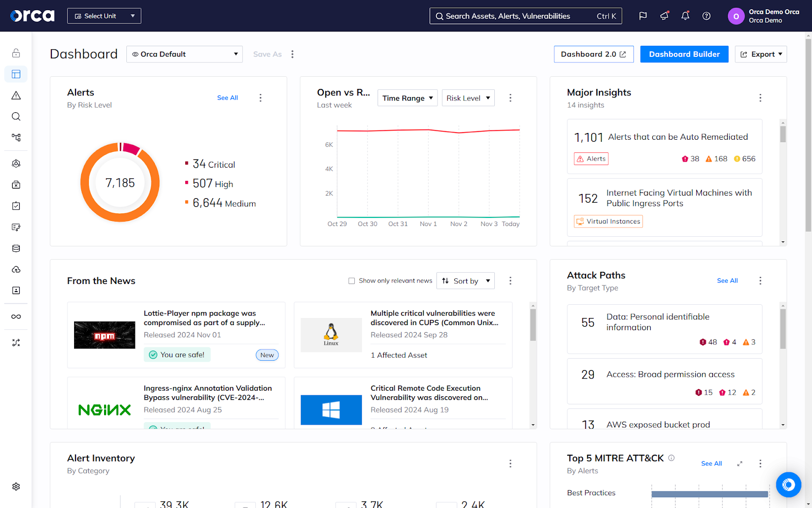Expand the Top 5 MITRE ATT&CK widget
The height and width of the screenshot is (508, 812).
739,463
